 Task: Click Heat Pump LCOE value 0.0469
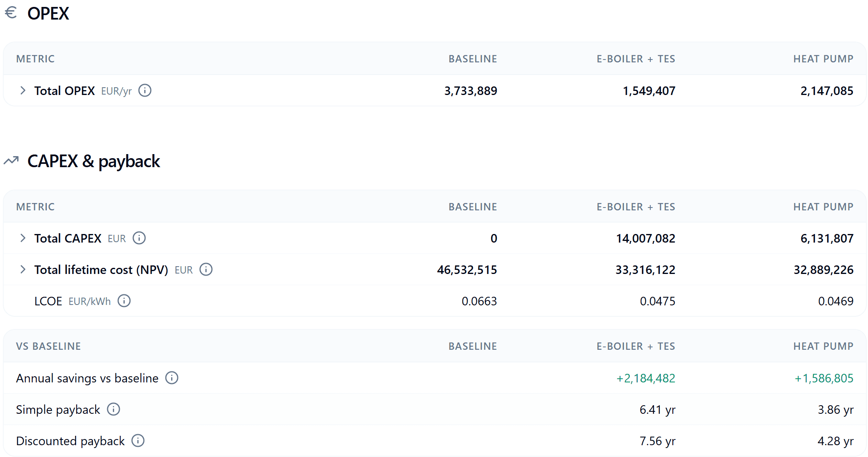click(836, 301)
